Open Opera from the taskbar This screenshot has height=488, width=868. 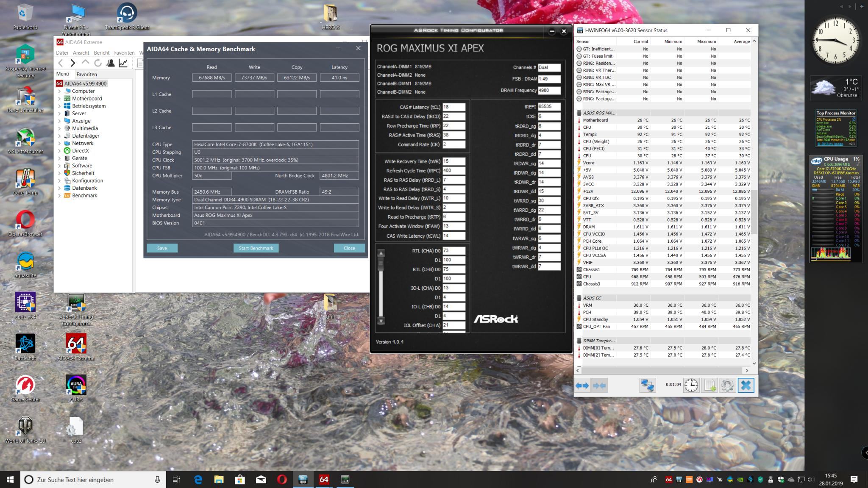282,480
